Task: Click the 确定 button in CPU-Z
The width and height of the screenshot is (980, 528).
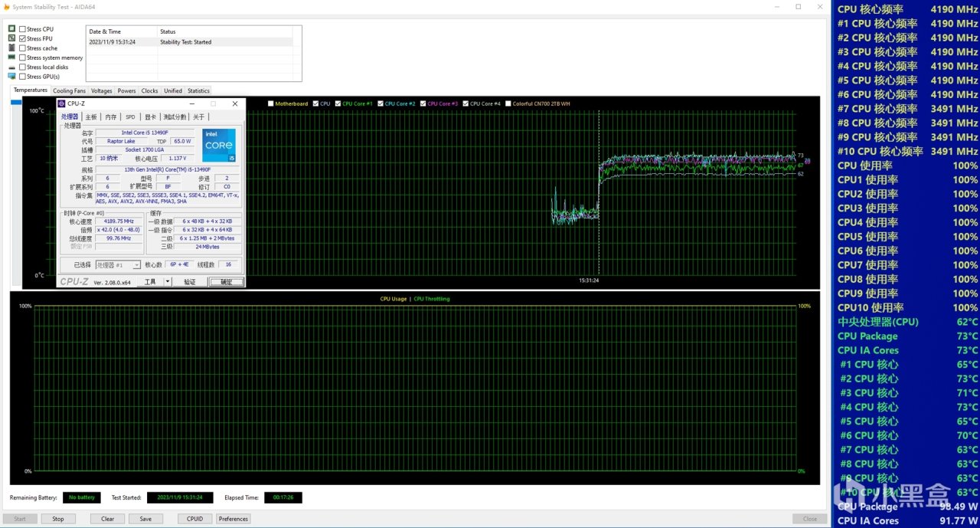Action: point(227,281)
